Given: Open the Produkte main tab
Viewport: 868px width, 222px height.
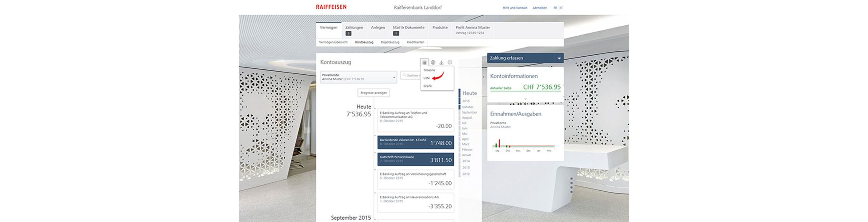Looking at the screenshot, I should point(440,30).
